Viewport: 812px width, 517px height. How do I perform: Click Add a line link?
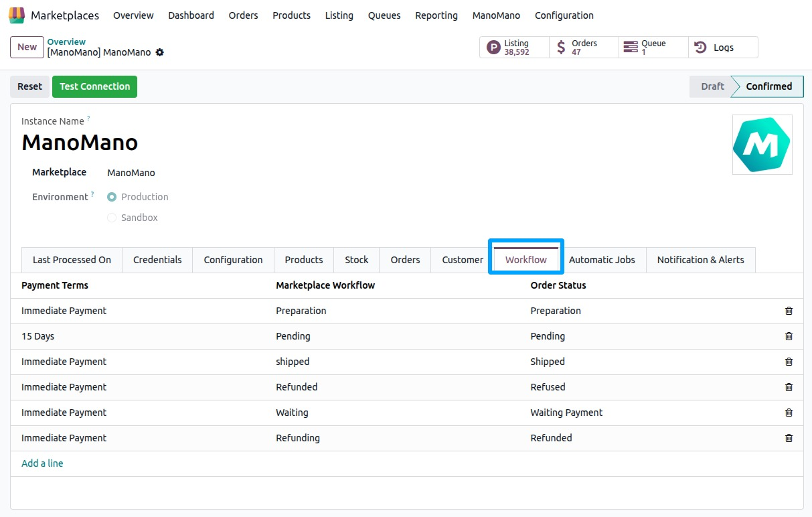tap(42, 463)
